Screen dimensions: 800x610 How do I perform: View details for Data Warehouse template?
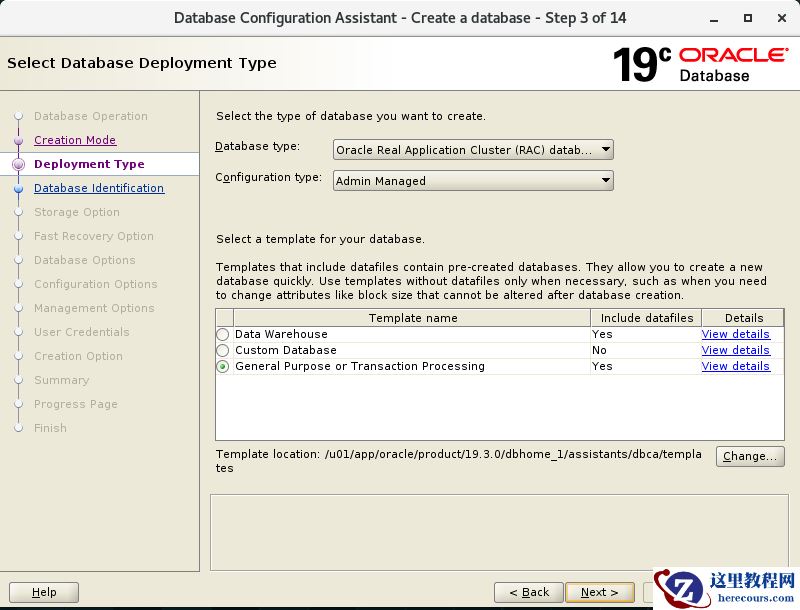(x=735, y=334)
